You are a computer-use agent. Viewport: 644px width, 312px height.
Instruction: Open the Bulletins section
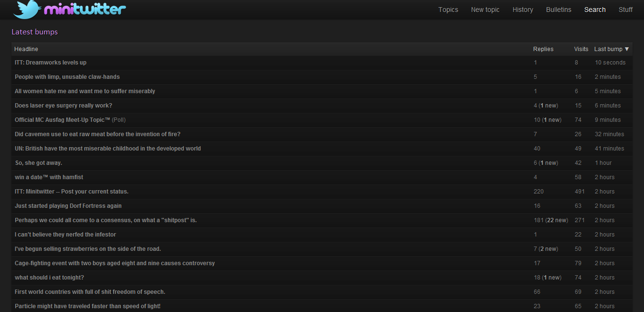(559, 10)
